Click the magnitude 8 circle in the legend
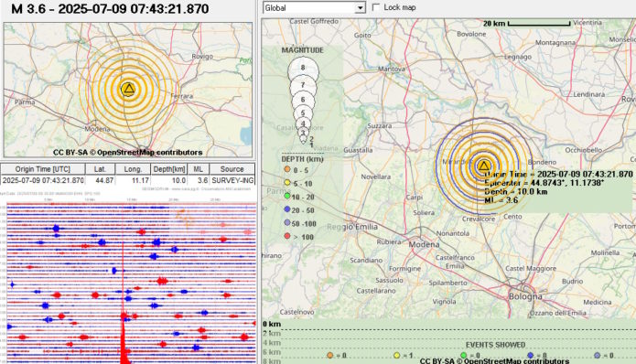 [x=303, y=68]
